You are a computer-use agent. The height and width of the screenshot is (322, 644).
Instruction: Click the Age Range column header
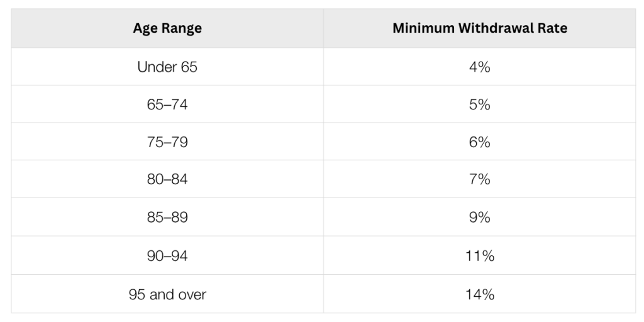pyautogui.click(x=167, y=29)
